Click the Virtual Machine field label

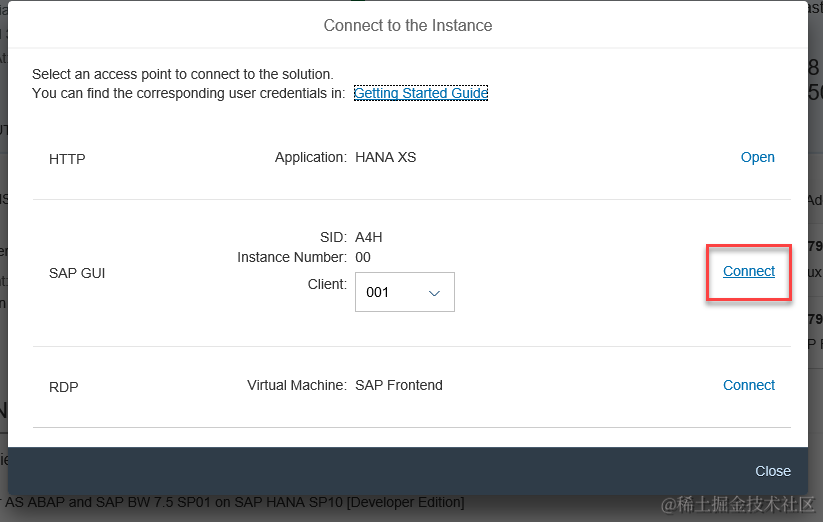pyautogui.click(x=297, y=385)
